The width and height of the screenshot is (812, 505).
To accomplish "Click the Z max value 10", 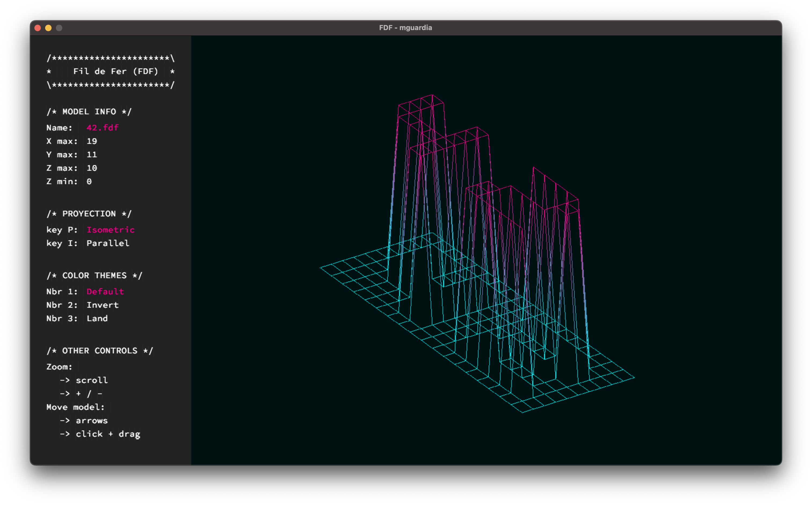I will pyautogui.click(x=92, y=168).
